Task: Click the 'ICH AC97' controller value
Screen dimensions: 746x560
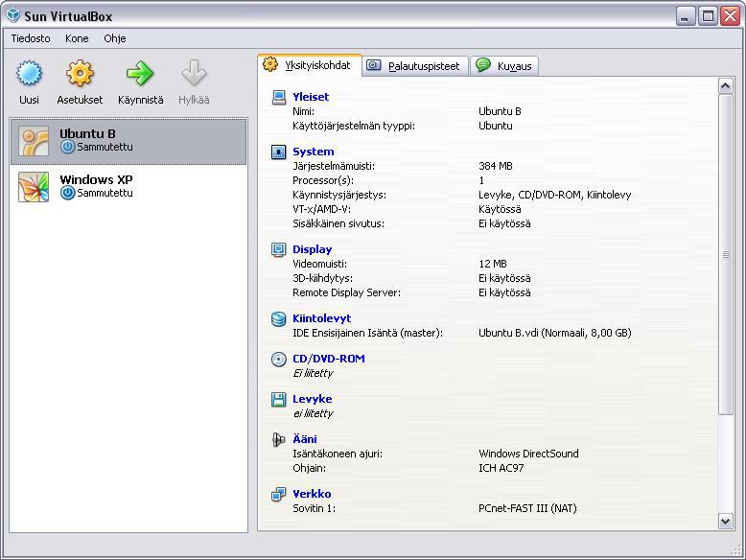Action: click(501, 468)
